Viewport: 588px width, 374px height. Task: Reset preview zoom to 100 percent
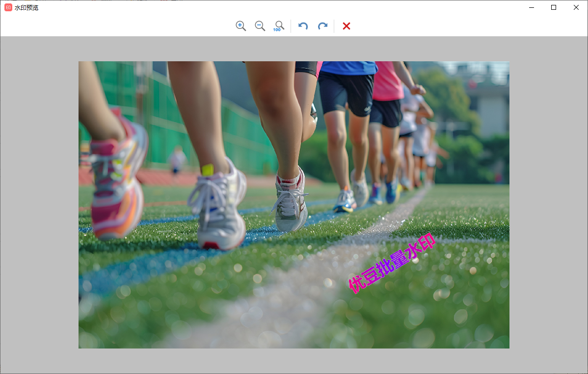[279, 26]
